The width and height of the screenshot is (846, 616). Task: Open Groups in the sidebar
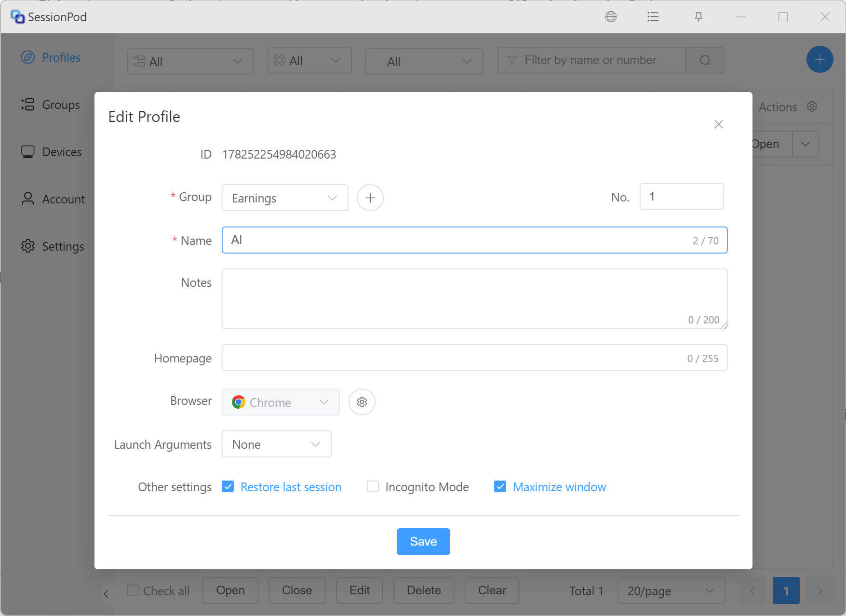tap(51, 105)
